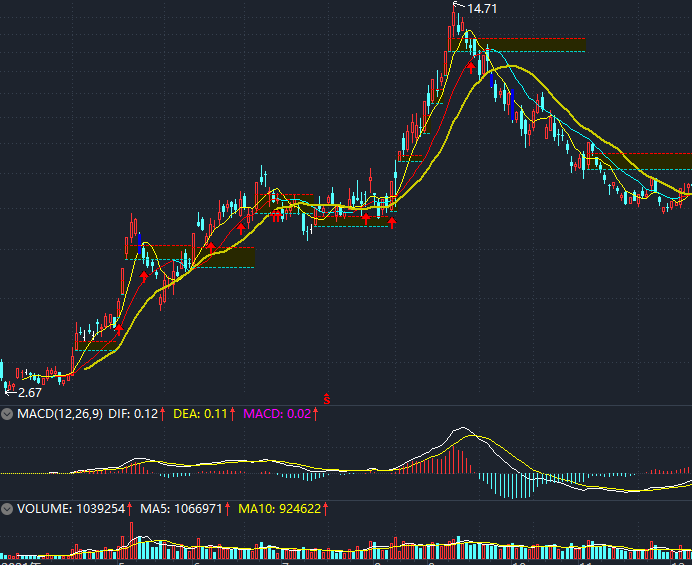This screenshot has height=565, width=692.
Task: Open the MACD indicator dropdown arrow
Action: [x=8, y=413]
